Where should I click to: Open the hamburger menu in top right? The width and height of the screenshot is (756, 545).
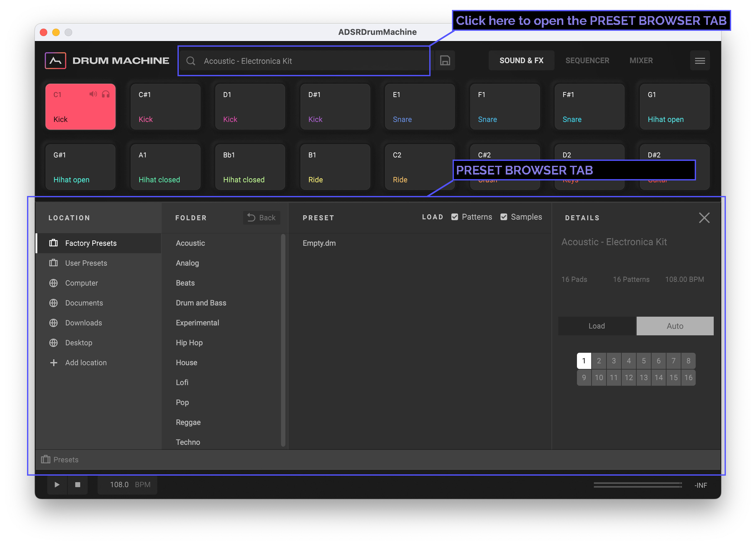click(699, 61)
